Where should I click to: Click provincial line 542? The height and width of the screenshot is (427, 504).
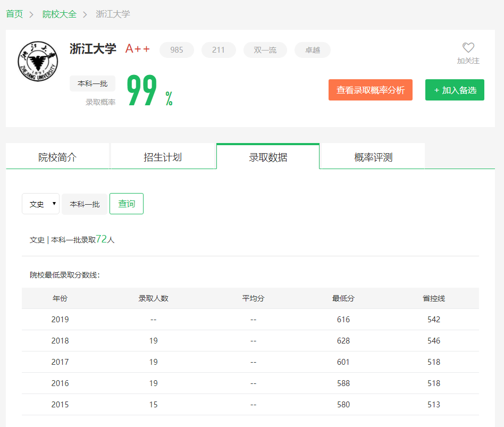click(x=434, y=319)
